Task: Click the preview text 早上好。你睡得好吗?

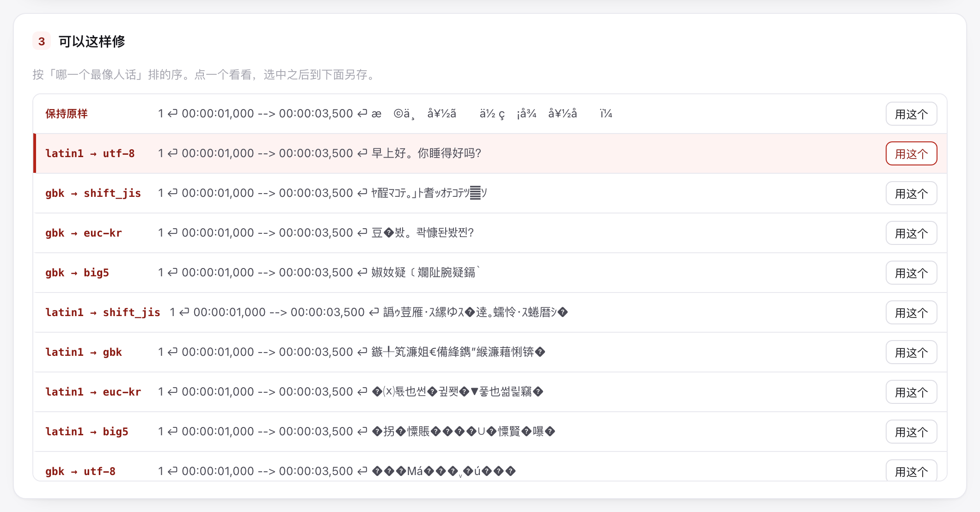Action: tap(426, 153)
